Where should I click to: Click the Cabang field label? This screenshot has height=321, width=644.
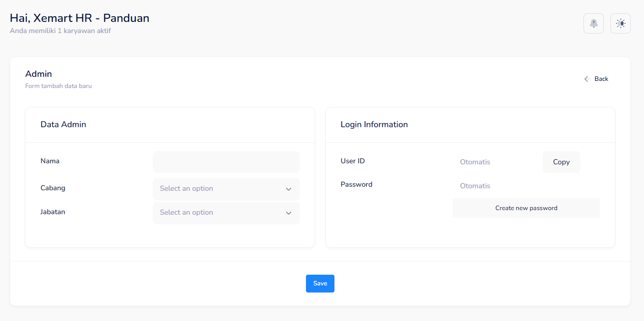pos(53,188)
